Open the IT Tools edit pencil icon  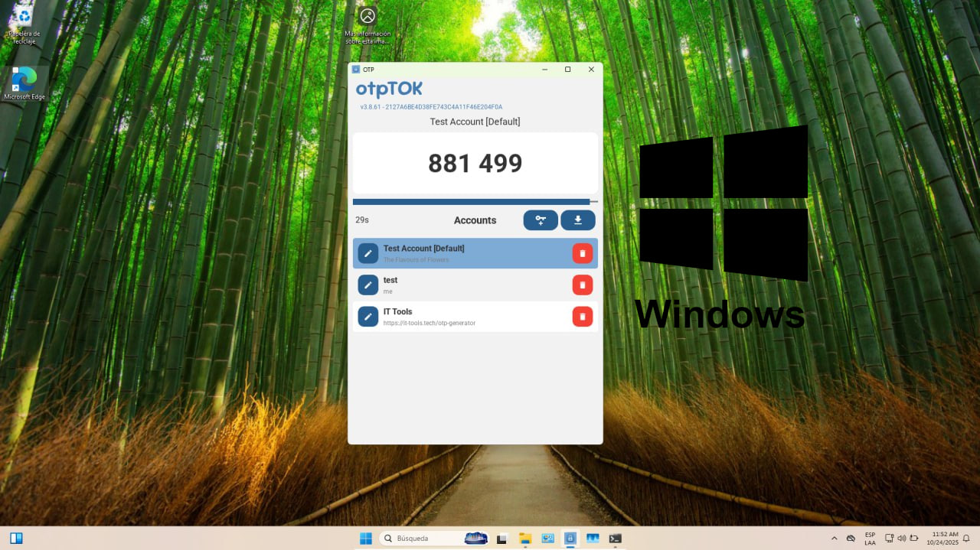[367, 316]
